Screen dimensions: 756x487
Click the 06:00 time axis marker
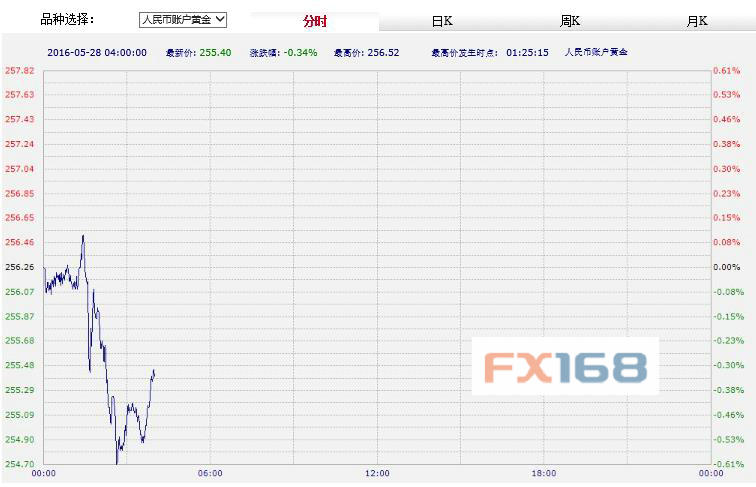pyautogui.click(x=210, y=473)
